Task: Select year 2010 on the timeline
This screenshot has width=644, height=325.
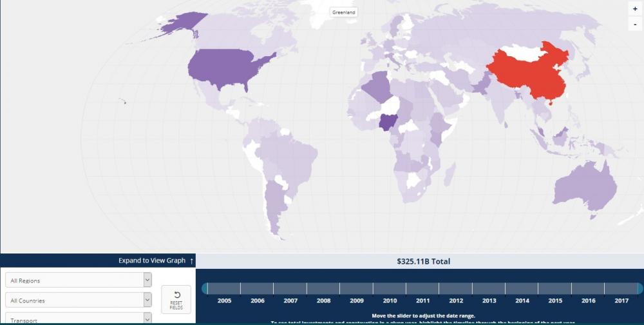Action: pyautogui.click(x=390, y=300)
